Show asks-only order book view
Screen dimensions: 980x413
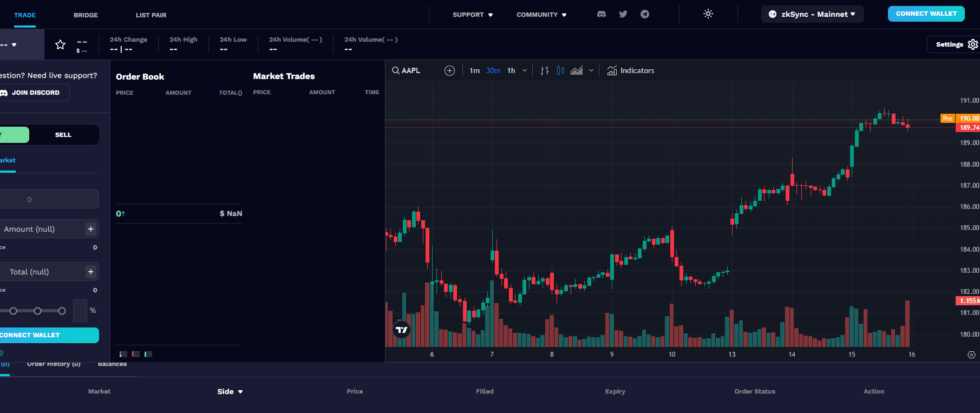coord(136,354)
